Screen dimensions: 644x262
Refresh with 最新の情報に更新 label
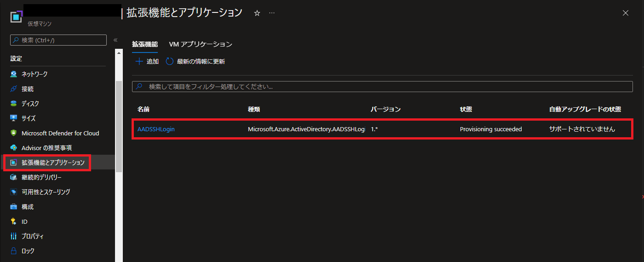pyautogui.click(x=201, y=61)
